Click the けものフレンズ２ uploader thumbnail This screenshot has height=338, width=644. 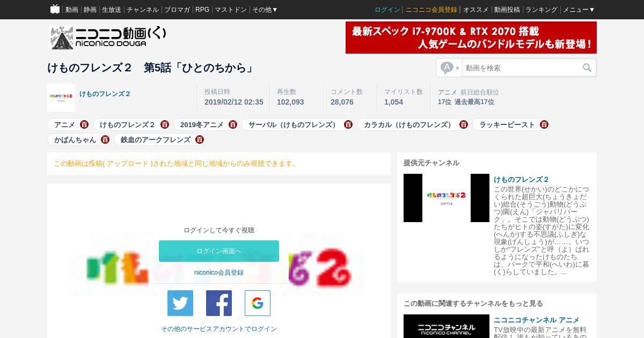pyautogui.click(x=61, y=98)
